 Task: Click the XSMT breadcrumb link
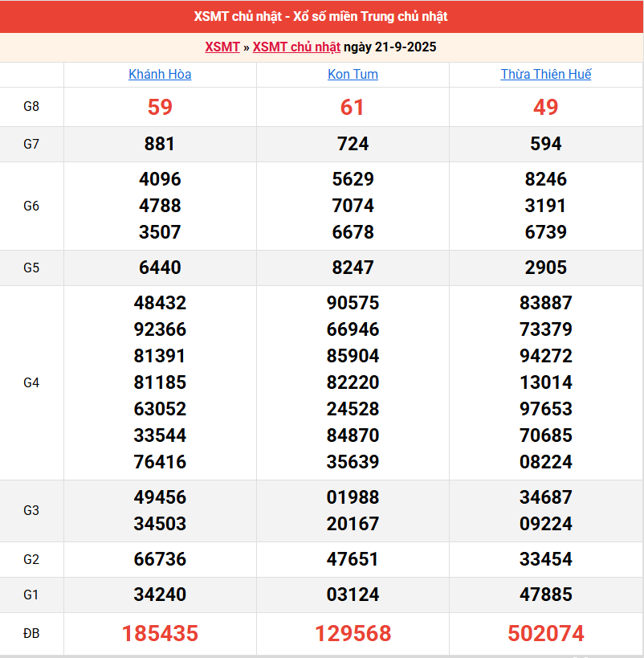(222, 47)
